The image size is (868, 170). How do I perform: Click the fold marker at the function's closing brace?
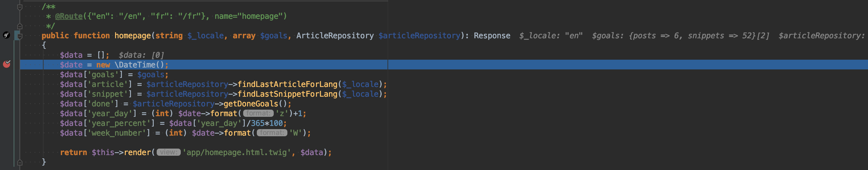tap(20, 162)
